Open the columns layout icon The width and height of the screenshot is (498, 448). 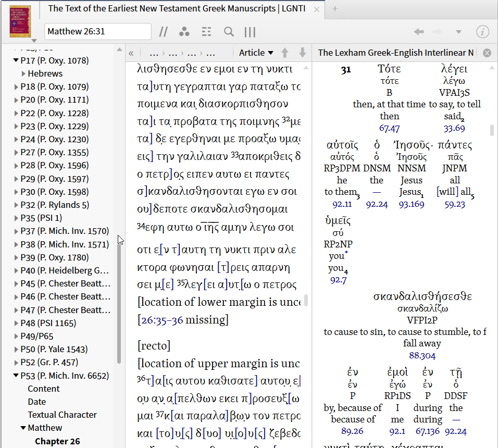coord(250,32)
